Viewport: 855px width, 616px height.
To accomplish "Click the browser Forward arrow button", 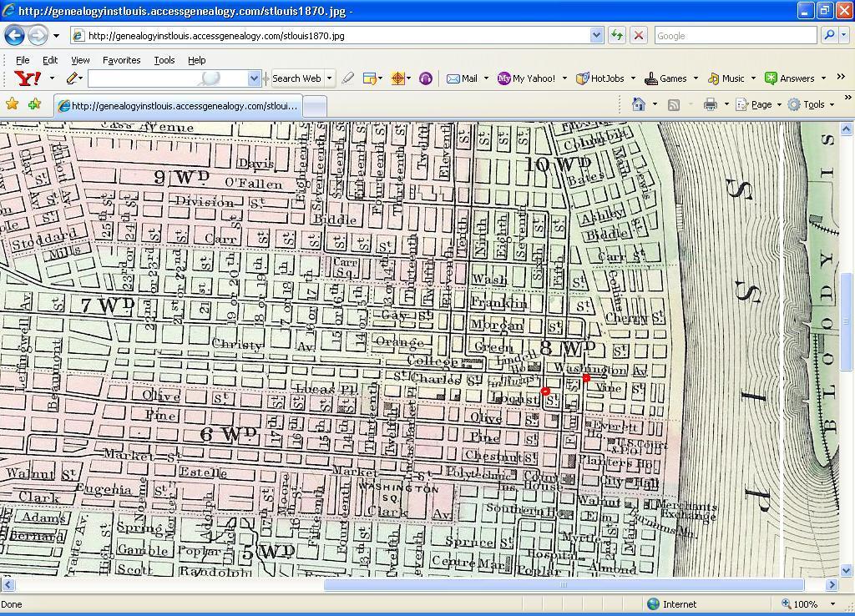I will 38,35.
